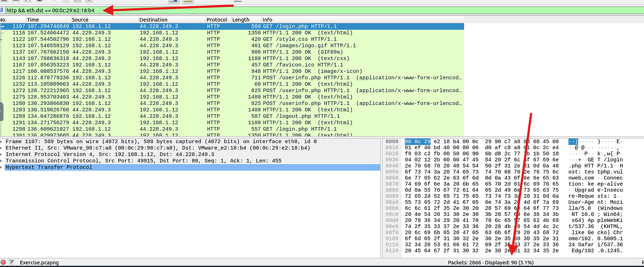Select packet 1217 200 OK (image/x-icon)
This screenshot has width=644, height=267.
point(232,71)
